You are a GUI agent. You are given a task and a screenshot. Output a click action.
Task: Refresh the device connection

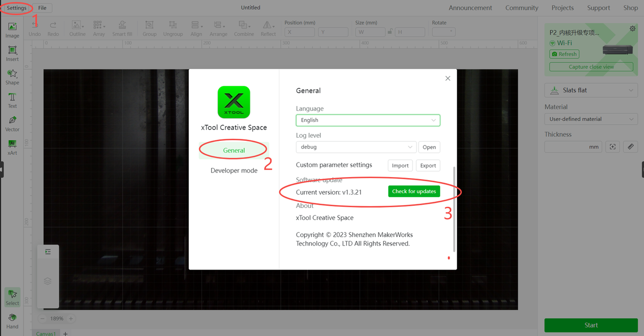click(565, 54)
